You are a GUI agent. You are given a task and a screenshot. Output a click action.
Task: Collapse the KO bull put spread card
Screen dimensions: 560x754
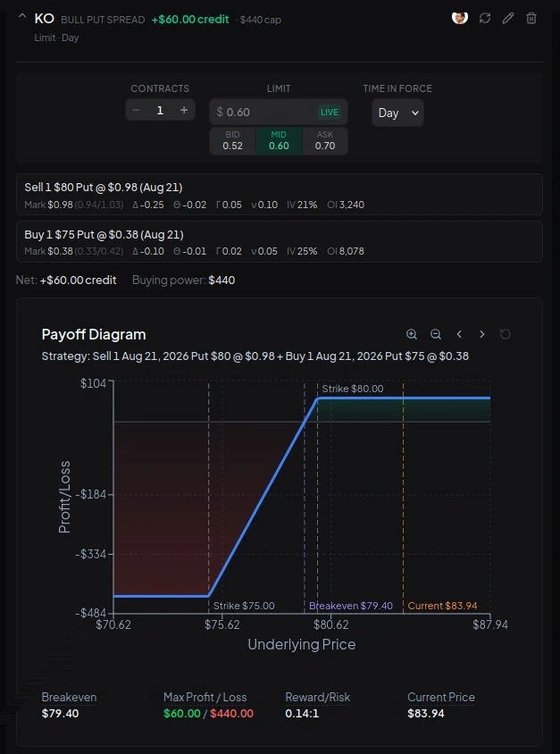21,17
